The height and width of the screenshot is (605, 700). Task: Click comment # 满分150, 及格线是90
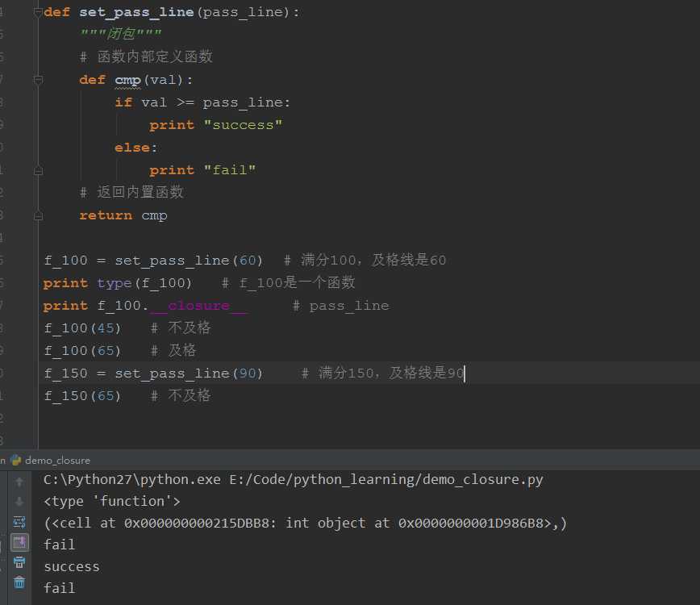click(x=382, y=373)
